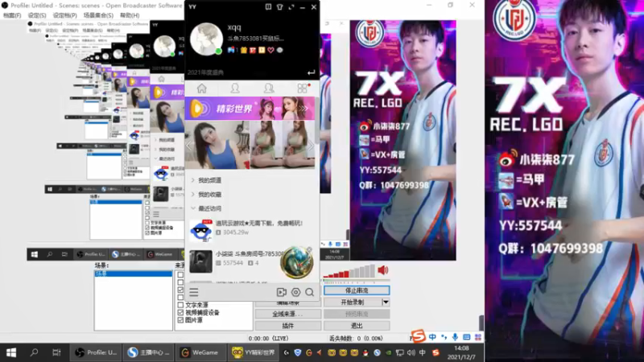Click the gift box badge under xqq
Viewport: 644px width, 362px height.
coord(244,50)
